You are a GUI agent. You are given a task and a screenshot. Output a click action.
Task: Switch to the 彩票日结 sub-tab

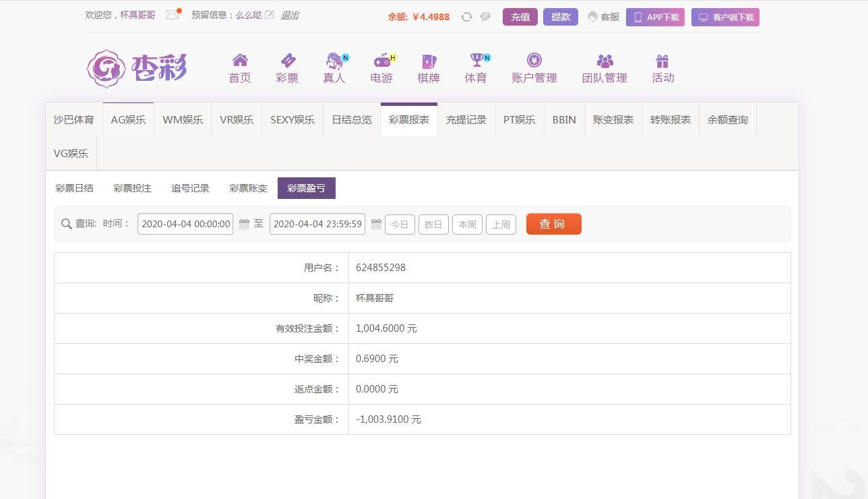pyautogui.click(x=75, y=188)
